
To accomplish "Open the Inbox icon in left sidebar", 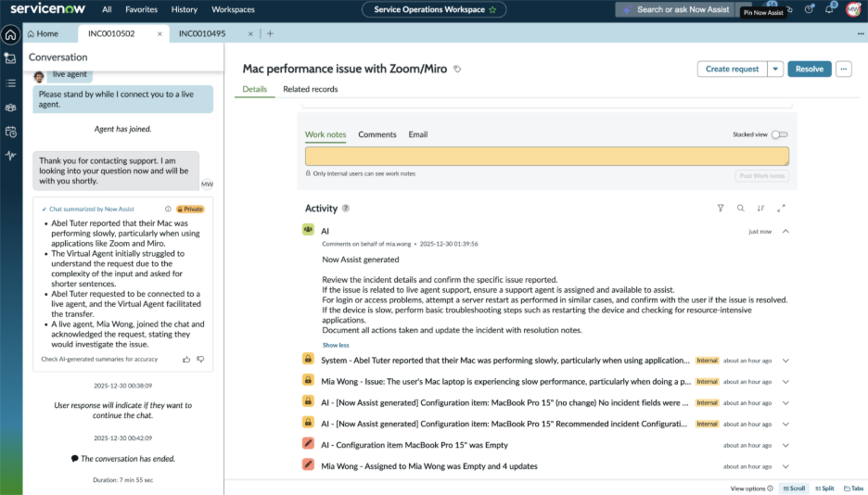I will (x=10, y=58).
